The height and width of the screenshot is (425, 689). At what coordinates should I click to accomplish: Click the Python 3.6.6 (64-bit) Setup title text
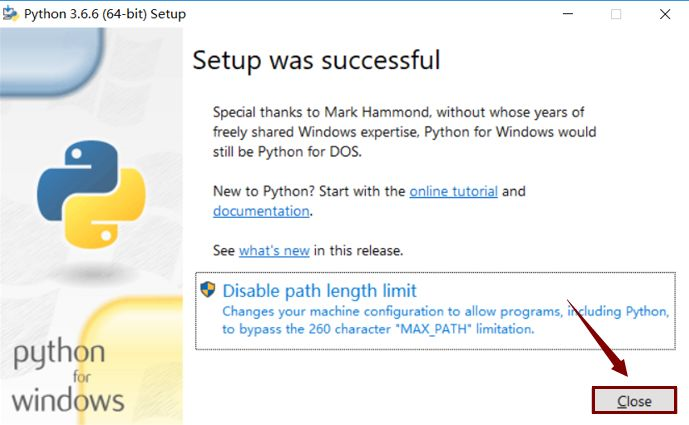pos(105,14)
